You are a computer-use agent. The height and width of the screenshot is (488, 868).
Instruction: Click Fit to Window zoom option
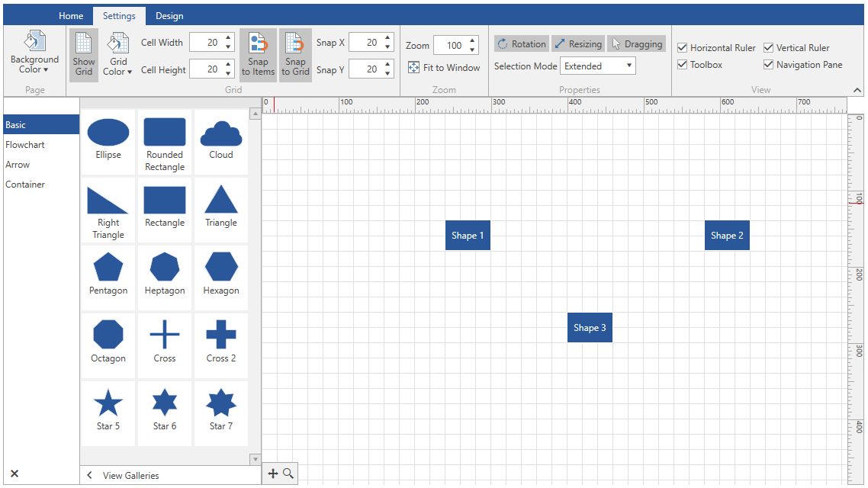444,67
